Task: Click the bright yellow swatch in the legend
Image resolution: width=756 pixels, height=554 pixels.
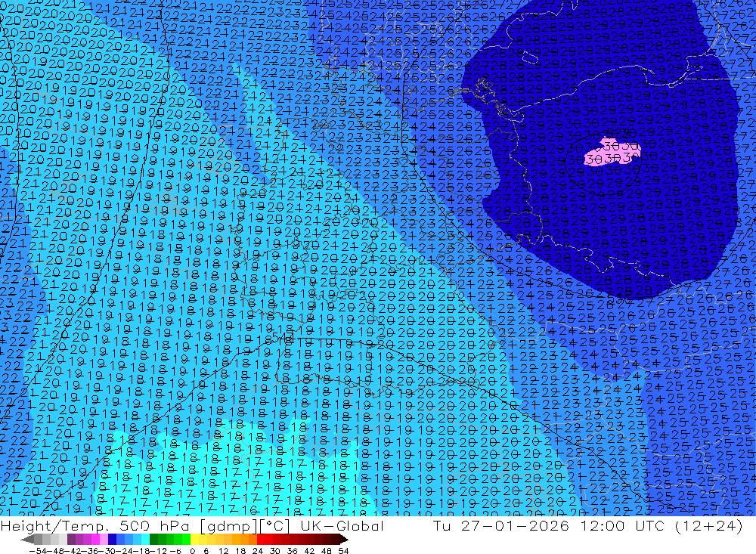Action: point(195,539)
